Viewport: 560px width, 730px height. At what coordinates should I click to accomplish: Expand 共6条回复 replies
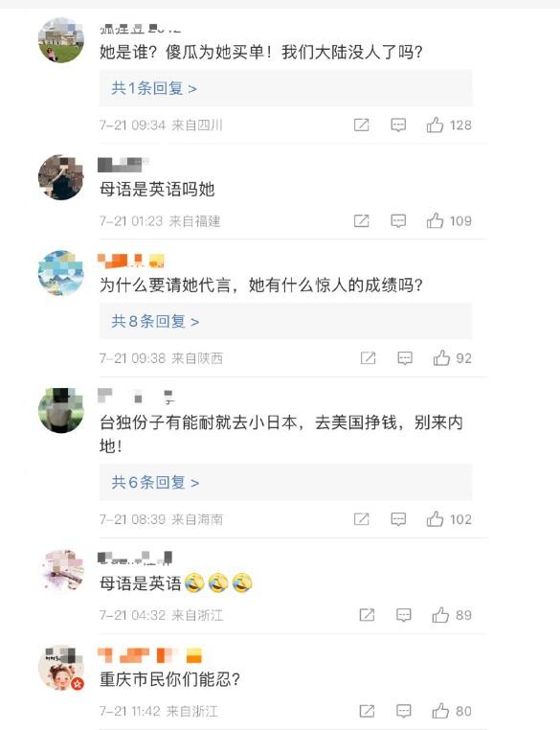(x=155, y=482)
